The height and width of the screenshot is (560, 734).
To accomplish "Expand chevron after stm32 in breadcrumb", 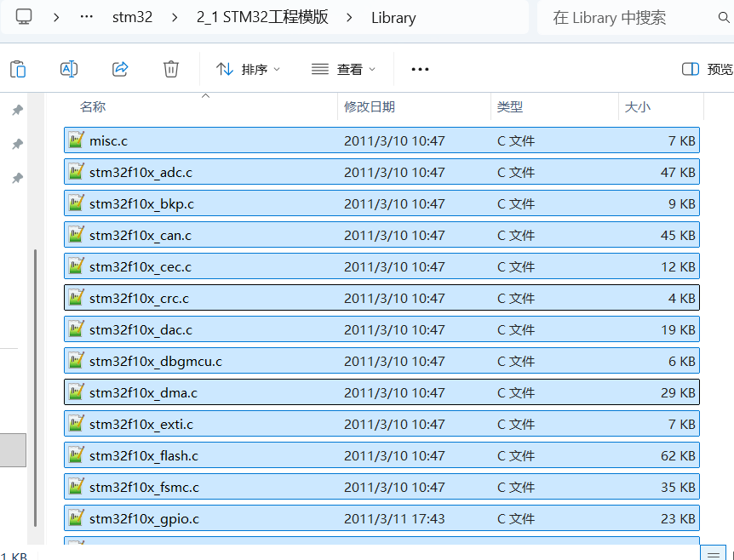I will 175,18.
